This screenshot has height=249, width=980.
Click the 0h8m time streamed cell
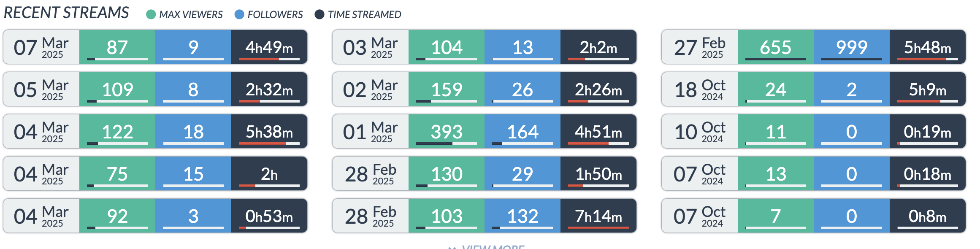tap(927, 216)
